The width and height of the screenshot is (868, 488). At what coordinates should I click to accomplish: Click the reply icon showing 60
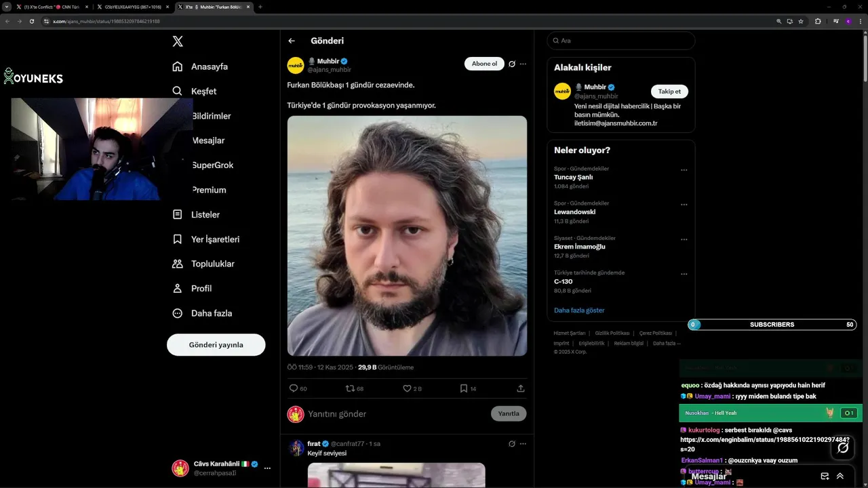[294, 388]
